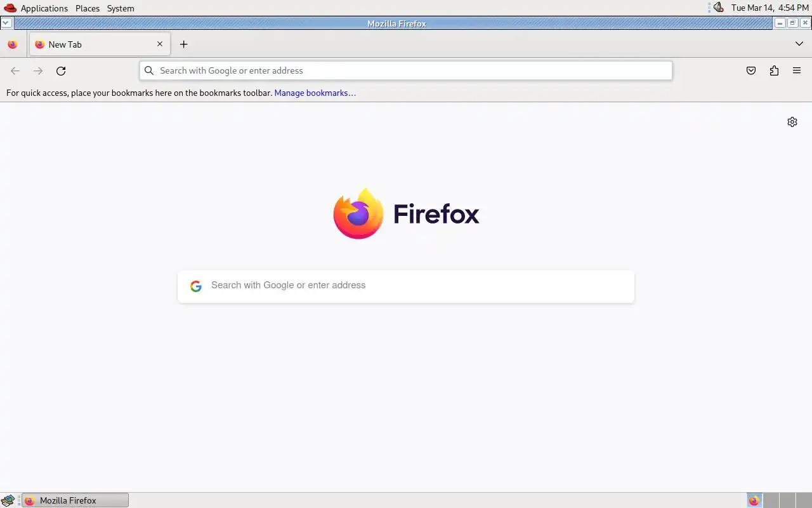Open the window menu button in title bar

coord(6,23)
